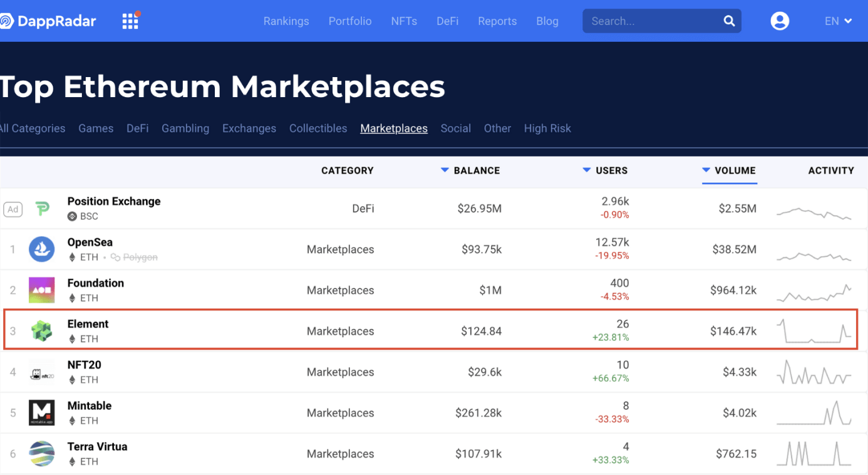
Task: Open the NFT20 dapp link
Action: [x=85, y=365]
